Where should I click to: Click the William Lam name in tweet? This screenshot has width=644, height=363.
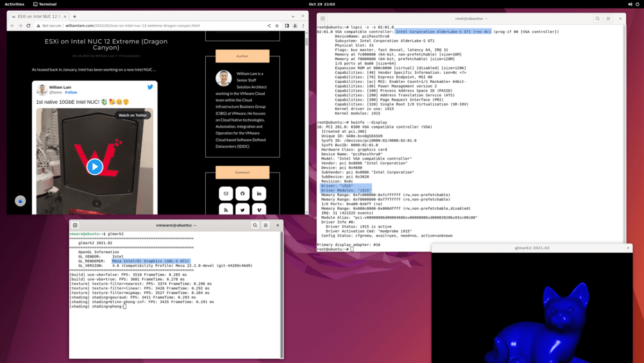(x=60, y=87)
